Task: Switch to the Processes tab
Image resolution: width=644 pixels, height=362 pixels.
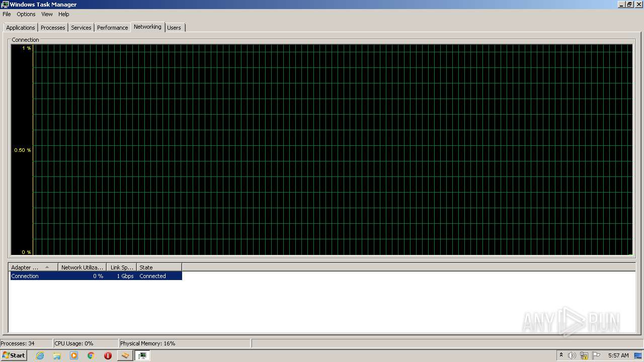Action: [53, 28]
